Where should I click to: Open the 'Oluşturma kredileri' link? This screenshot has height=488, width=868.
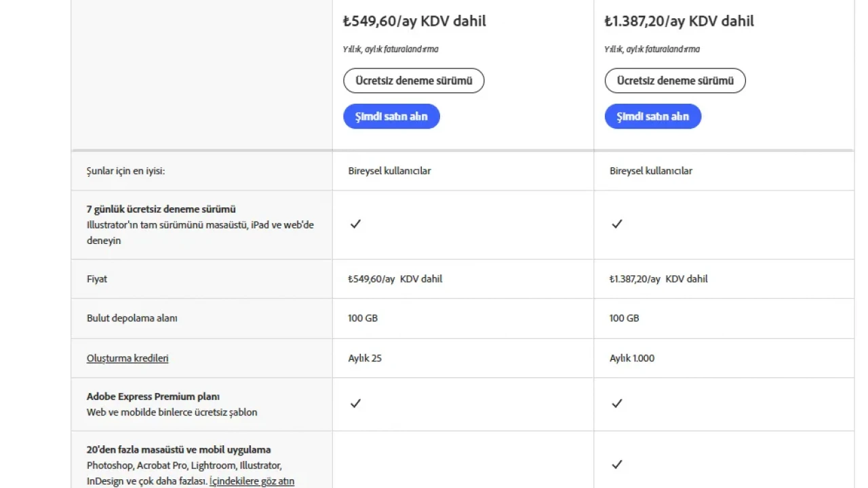[127, 358]
